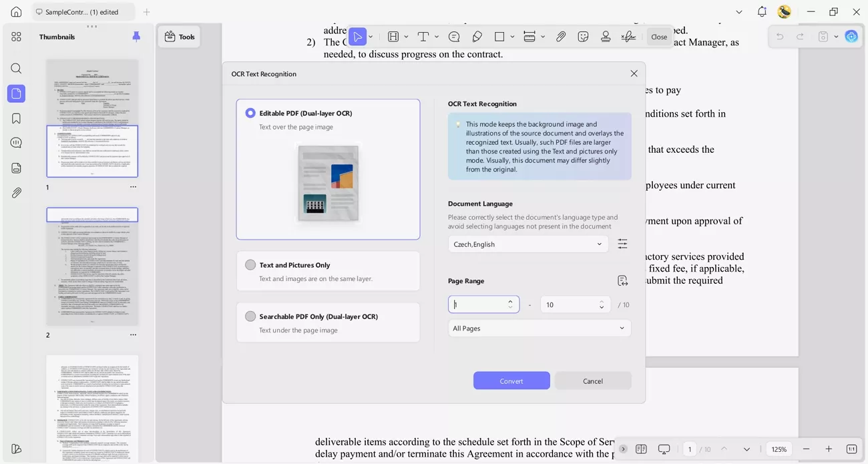Screen dimensions: 868x464
Task: Click the search icon in left sidebar
Action: (x=16, y=69)
